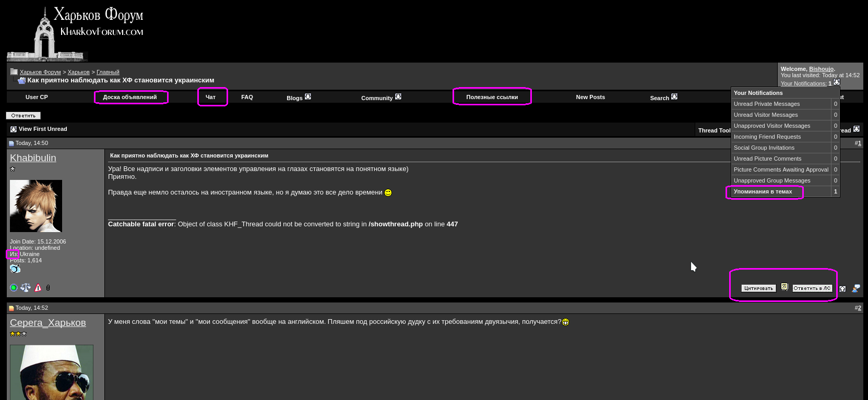Click the yellow multi-quote icon in post #1

[784, 287]
